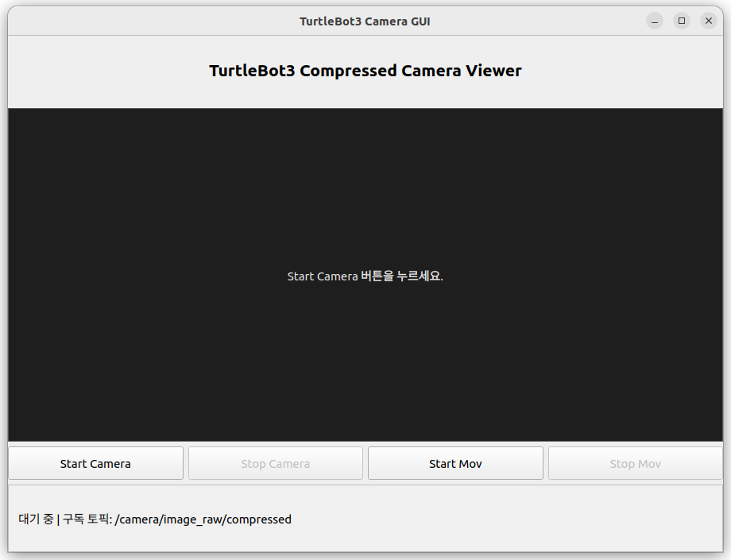The height and width of the screenshot is (560, 731).
Task: Close the TurtleBot3 Camera GUI window
Action: (709, 21)
